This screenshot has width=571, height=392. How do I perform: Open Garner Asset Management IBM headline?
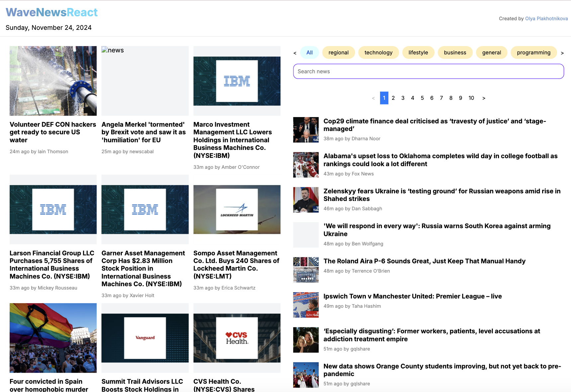[x=143, y=268]
